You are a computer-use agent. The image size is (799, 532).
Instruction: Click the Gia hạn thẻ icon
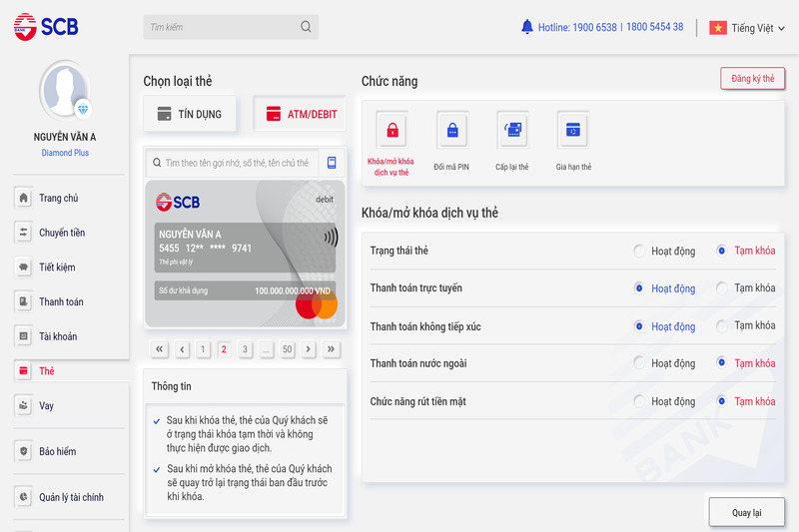(573, 130)
